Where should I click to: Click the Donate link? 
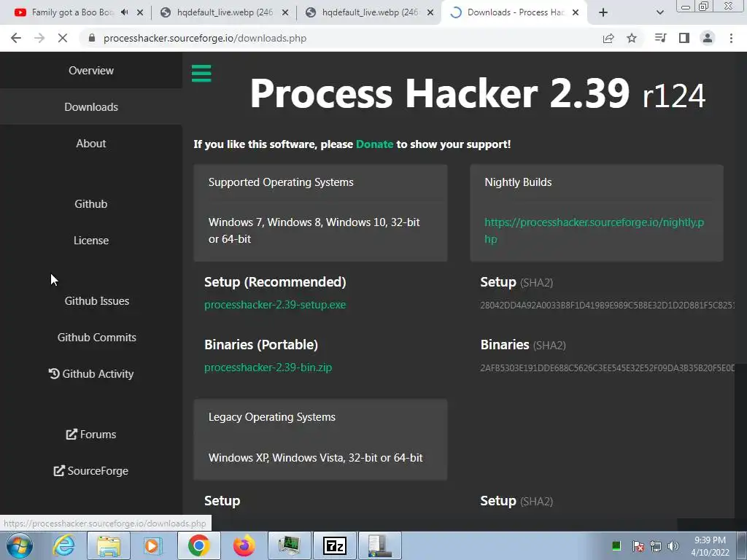point(374,144)
